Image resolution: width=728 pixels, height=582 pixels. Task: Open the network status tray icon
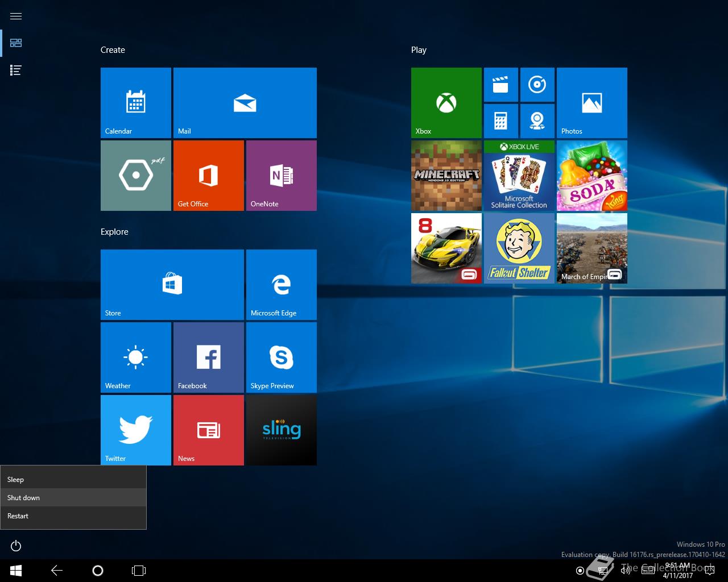(x=603, y=571)
